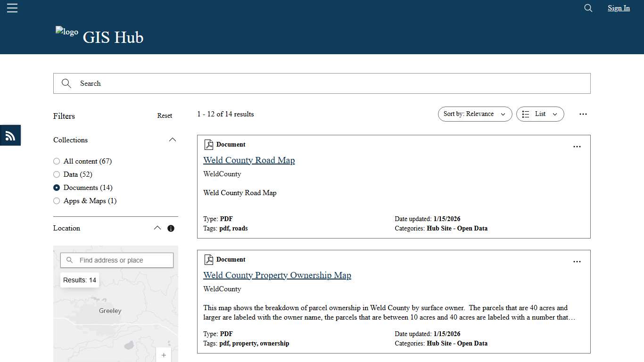Open the hamburger navigation menu
Screen dimensions: 644x362
click(x=12, y=8)
